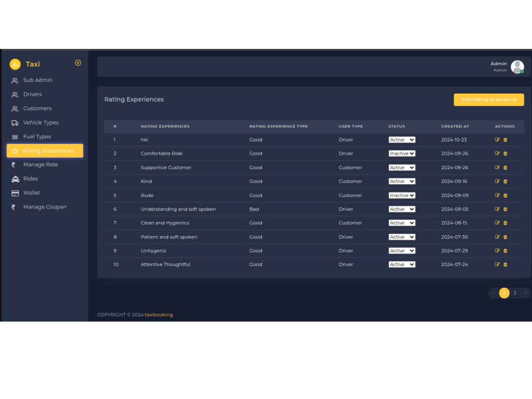Delete the hki rating experience
532x399 pixels.
click(x=505, y=140)
